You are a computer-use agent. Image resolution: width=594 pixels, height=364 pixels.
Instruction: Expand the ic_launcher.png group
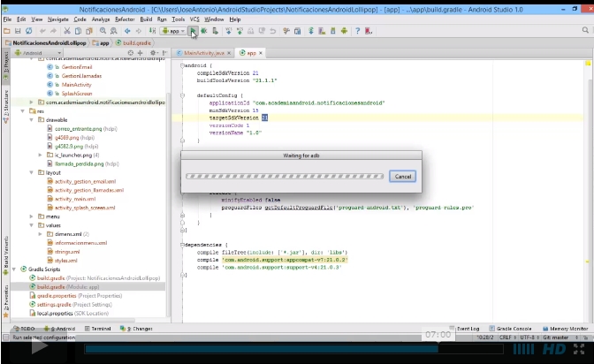(40, 155)
